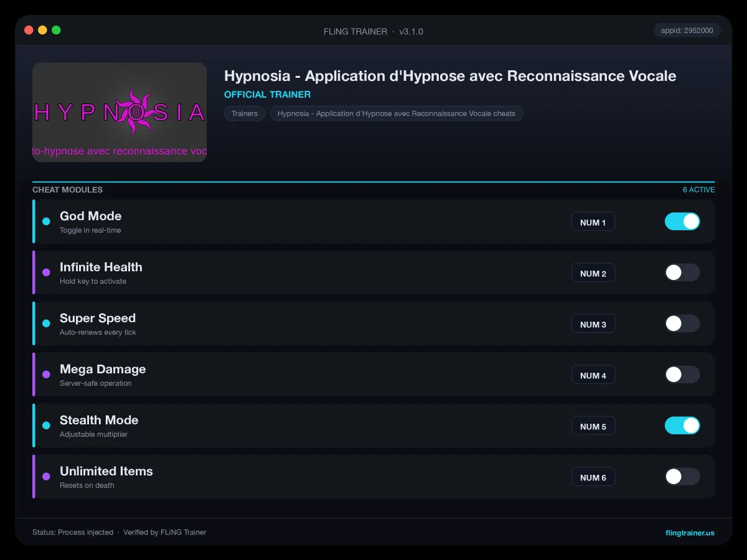This screenshot has width=747, height=560.
Task: Click the NUM 2 hotkey button
Action: click(593, 273)
